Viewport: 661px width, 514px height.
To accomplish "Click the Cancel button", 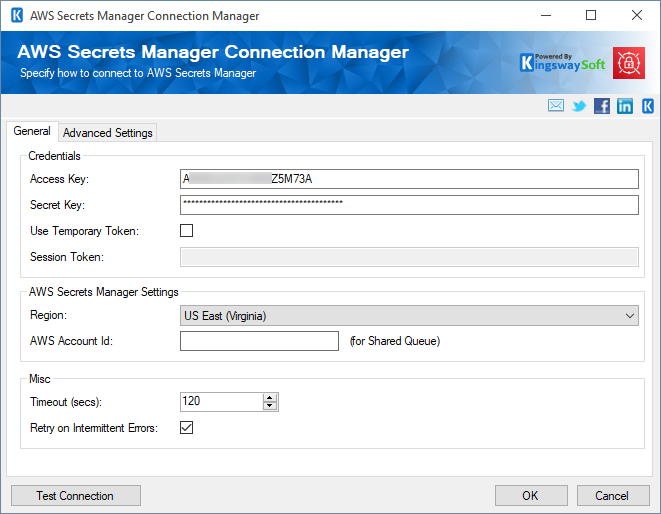I will (x=613, y=495).
